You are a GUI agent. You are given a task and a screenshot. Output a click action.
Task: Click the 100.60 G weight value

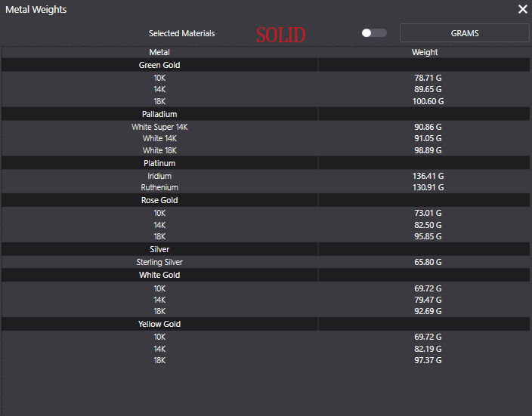[x=428, y=101]
